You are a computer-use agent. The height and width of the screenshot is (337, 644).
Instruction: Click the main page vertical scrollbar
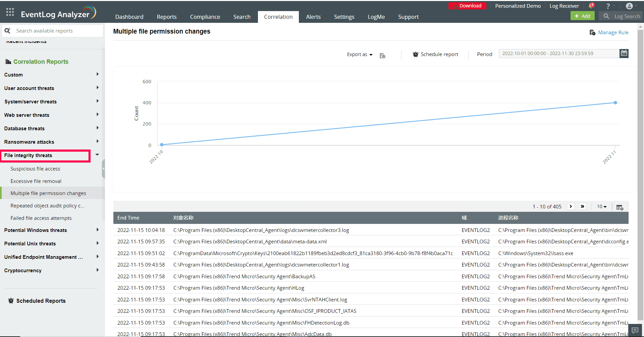tap(640, 175)
